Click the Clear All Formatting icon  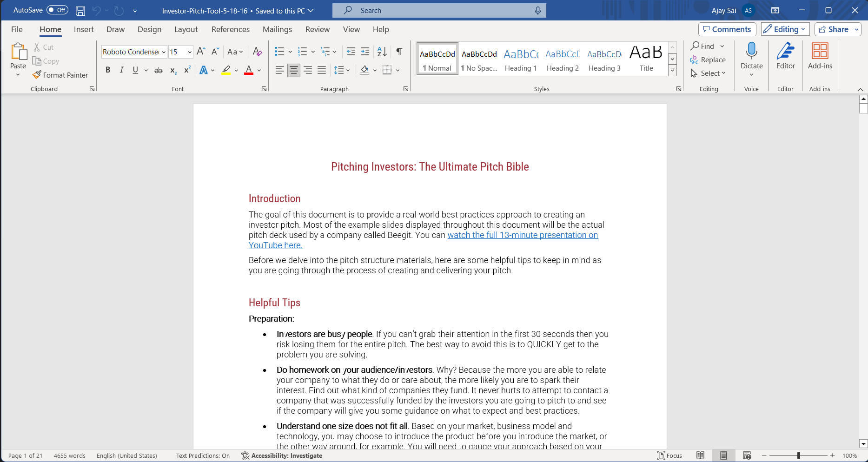pos(257,52)
